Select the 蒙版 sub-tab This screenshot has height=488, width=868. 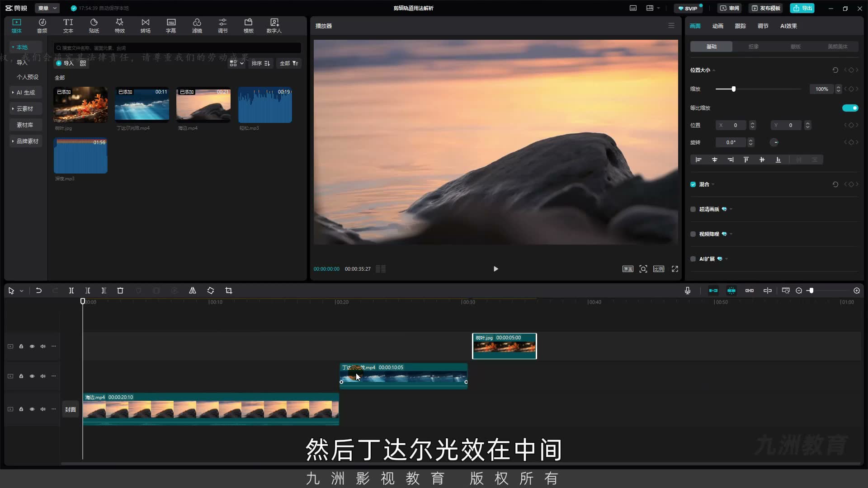tap(795, 47)
